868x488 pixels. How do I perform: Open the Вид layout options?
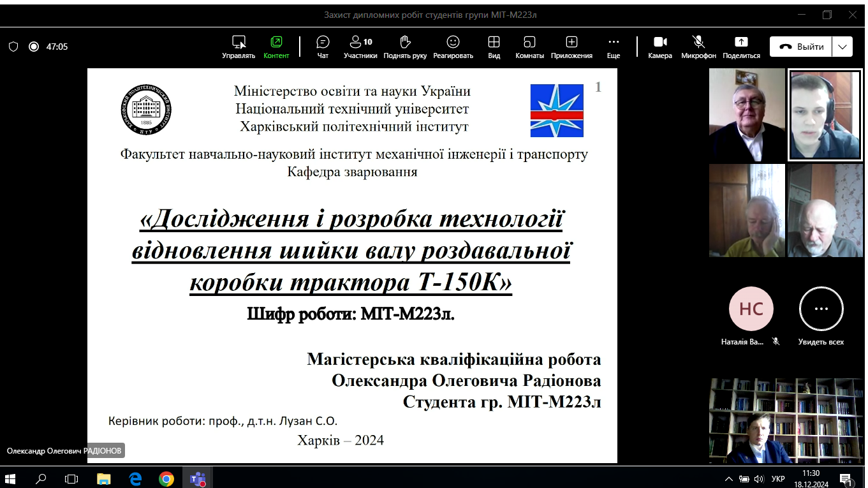pyautogui.click(x=494, y=47)
